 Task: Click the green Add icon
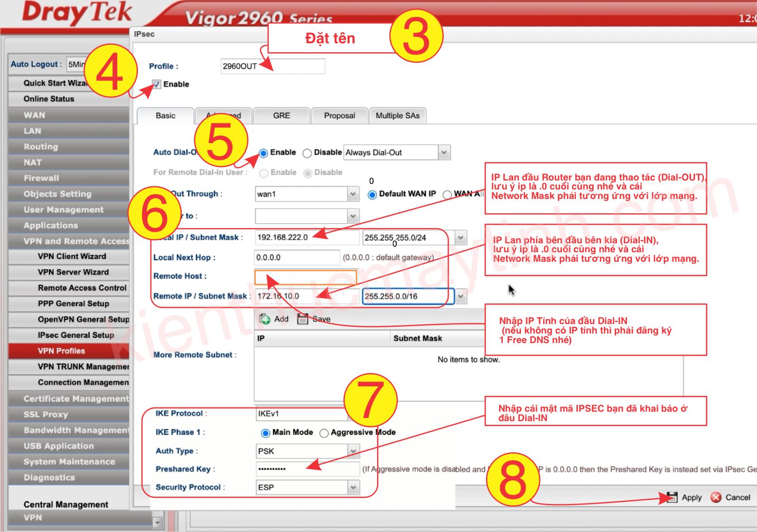pos(265,319)
